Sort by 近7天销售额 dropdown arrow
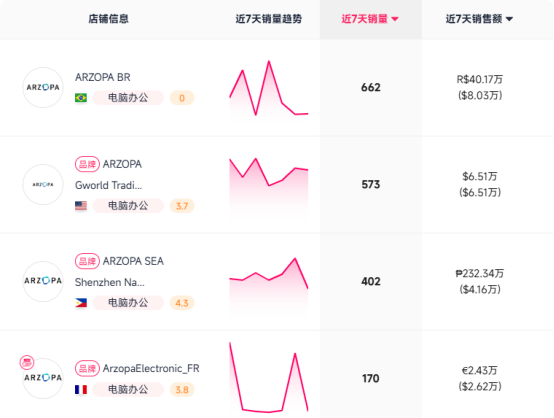This screenshot has height=418, width=554. [509, 19]
